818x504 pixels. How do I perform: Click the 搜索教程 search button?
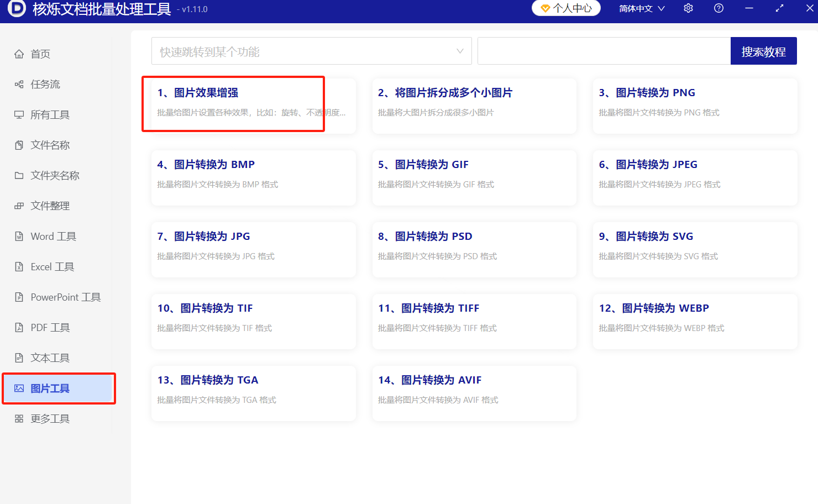tap(763, 50)
